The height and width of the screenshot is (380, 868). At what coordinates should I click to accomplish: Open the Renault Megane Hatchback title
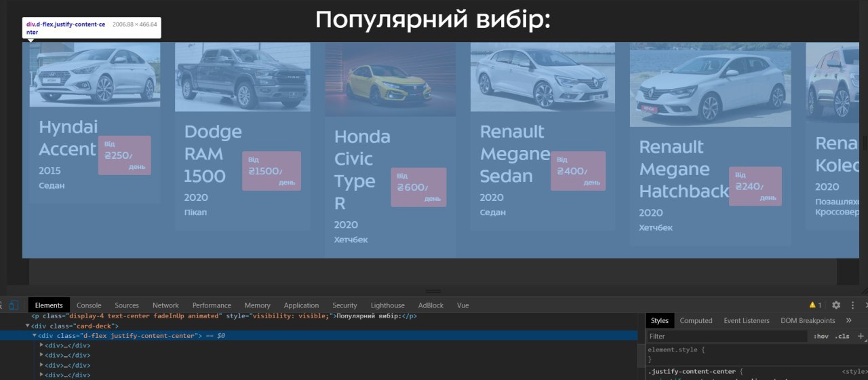click(x=684, y=169)
